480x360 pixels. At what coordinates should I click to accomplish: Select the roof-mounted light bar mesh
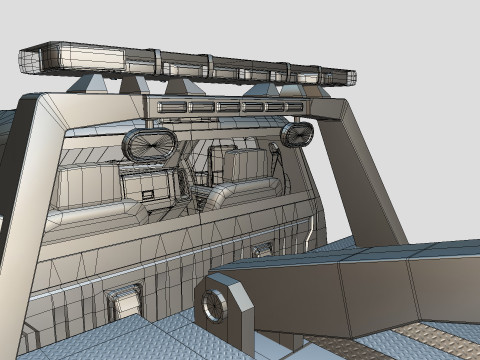(x=187, y=63)
